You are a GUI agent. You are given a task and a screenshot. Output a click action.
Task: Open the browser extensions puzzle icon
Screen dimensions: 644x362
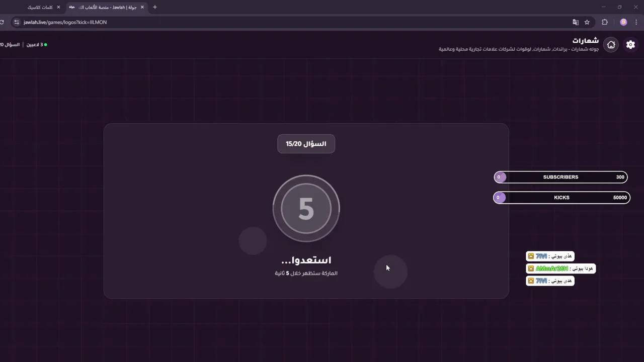click(x=605, y=22)
